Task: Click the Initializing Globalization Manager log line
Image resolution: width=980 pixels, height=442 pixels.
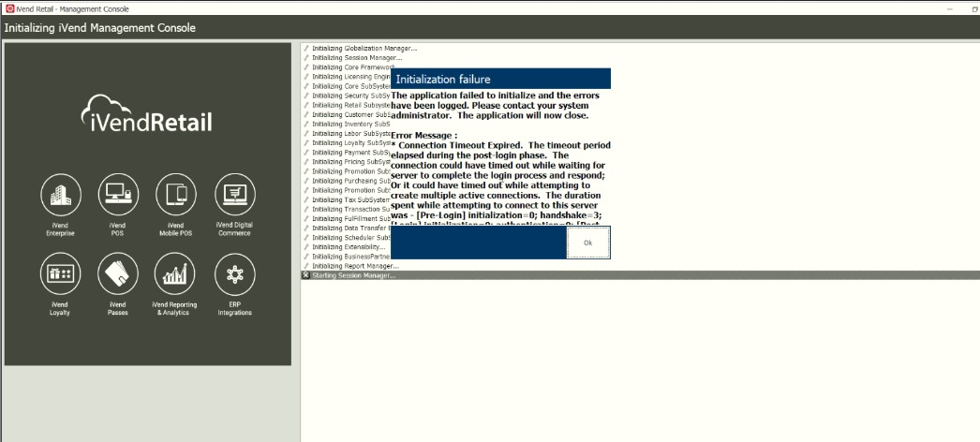Action: point(364,48)
